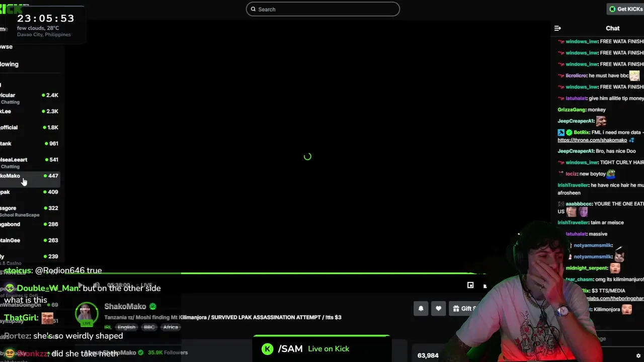Image resolution: width=644 pixels, height=362 pixels.
Task: Open the throne.com/shakomako link in chat
Action: (592, 140)
